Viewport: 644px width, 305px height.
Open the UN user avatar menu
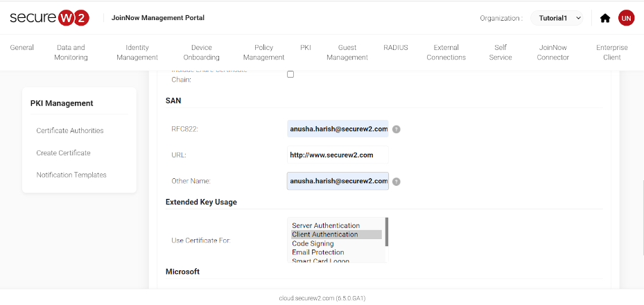(x=626, y=18)
